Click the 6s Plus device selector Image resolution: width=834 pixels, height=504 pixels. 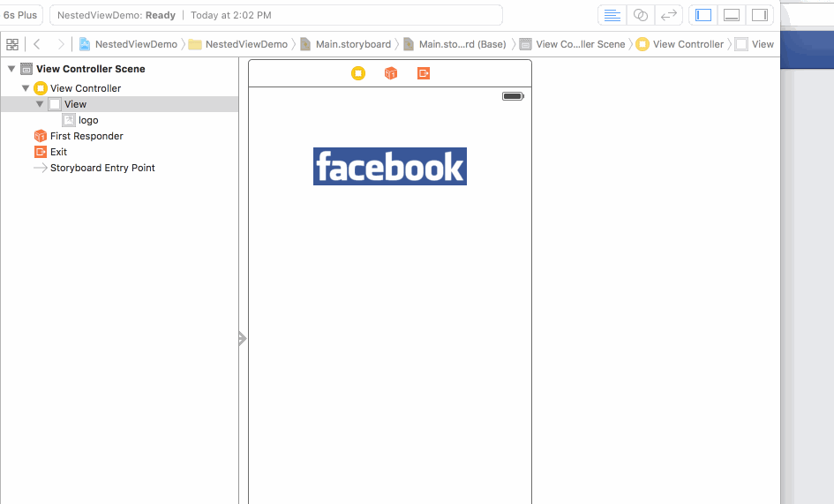20,15
